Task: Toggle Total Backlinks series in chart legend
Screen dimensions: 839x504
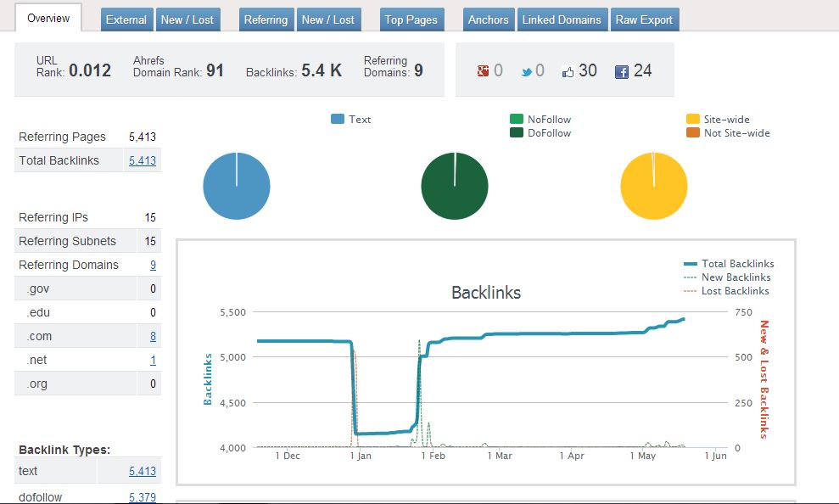Action: pos(729,264)
